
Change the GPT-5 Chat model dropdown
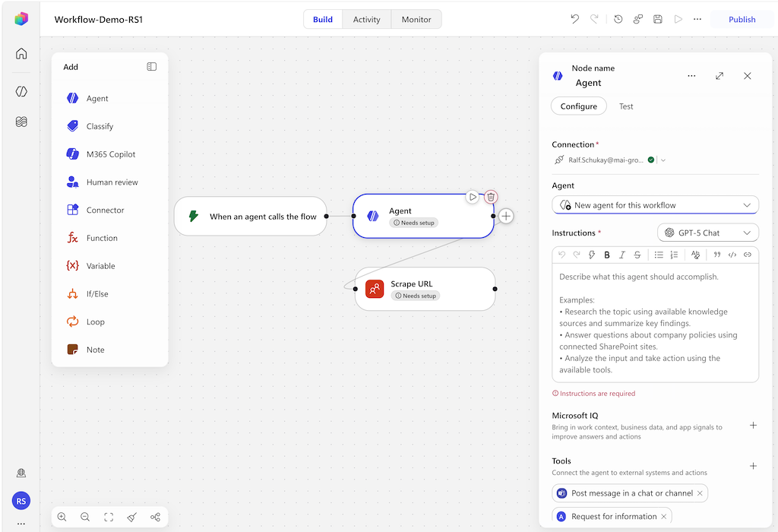[707, 233]
